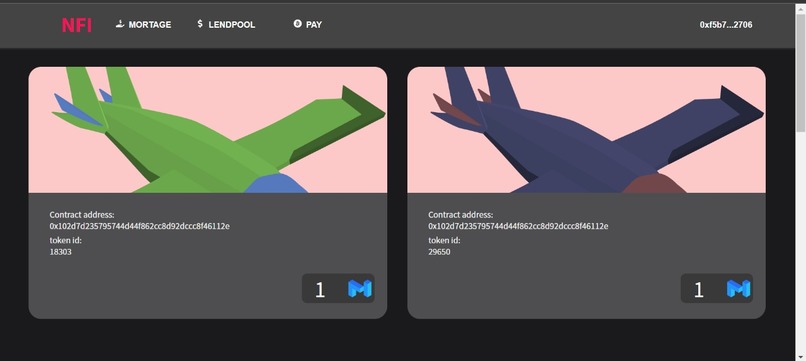Open the dark blue bird NFT image

click(x=587, y=130)
